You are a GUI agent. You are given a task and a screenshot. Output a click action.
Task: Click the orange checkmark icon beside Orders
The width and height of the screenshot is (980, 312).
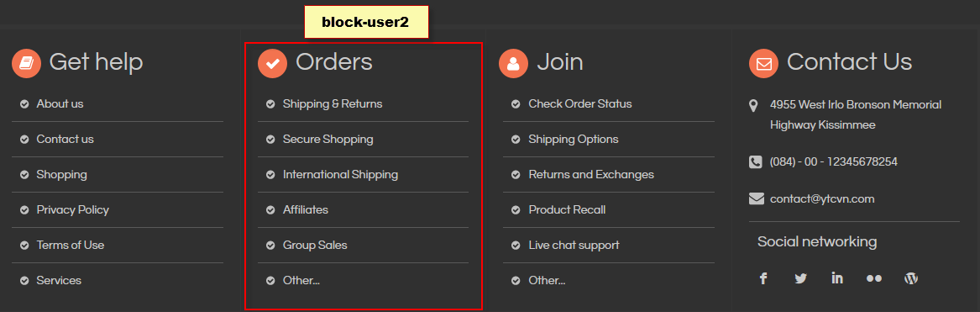click(x=272, y=63)
